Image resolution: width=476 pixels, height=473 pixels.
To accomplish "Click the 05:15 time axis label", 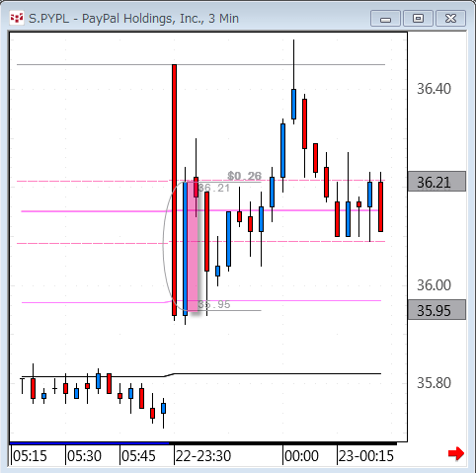I will 30,456.
